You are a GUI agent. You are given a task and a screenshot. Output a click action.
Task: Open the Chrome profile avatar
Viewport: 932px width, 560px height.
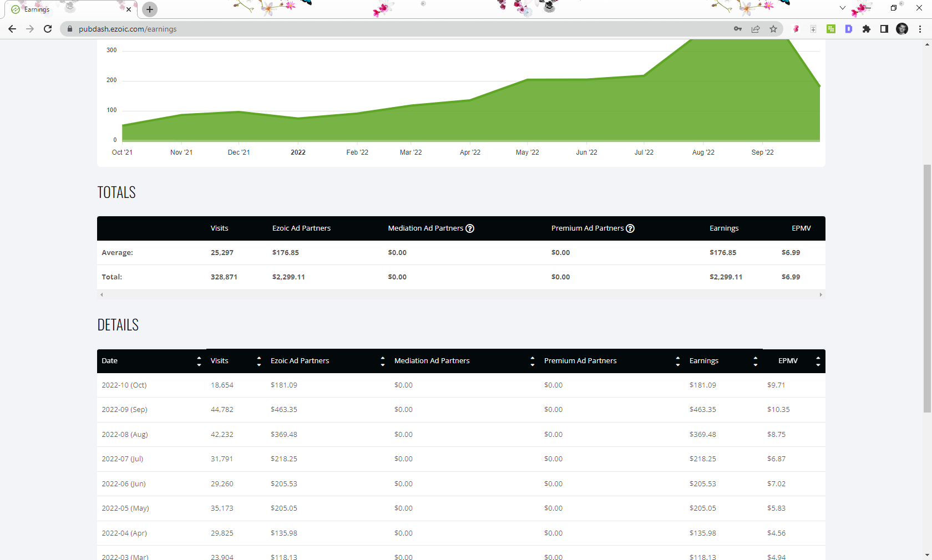coord(902,29)
